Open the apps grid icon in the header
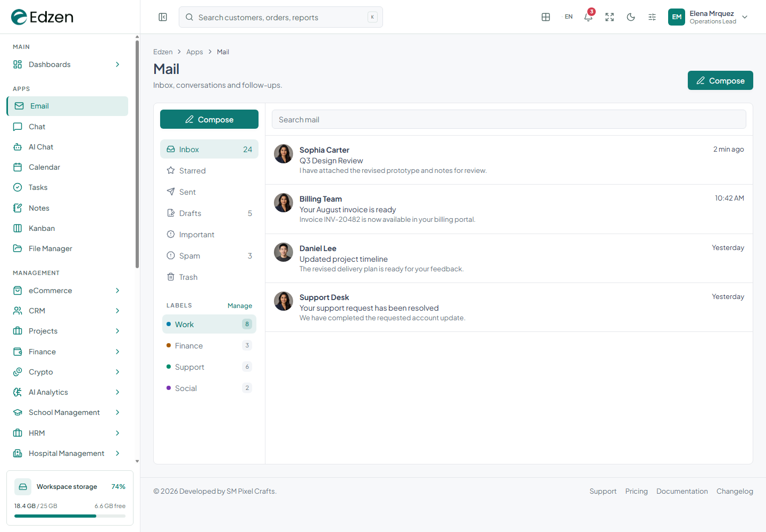 [x=546, y=17]
